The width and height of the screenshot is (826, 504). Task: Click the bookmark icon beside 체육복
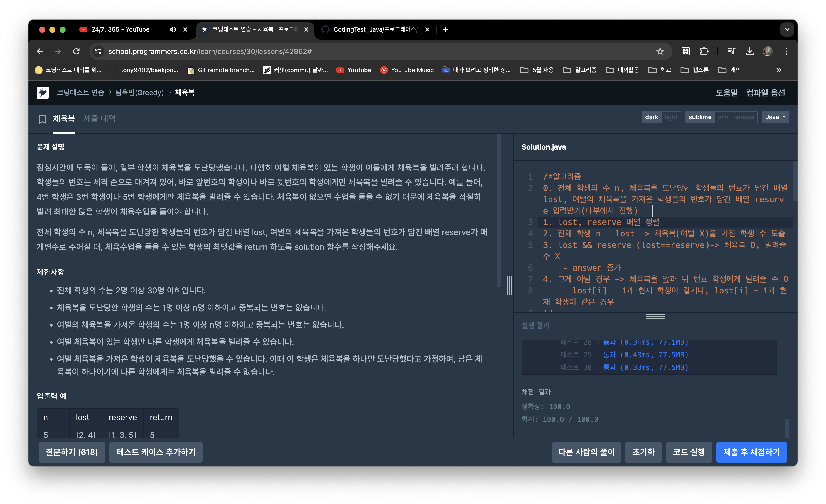[x=42, y=119]
